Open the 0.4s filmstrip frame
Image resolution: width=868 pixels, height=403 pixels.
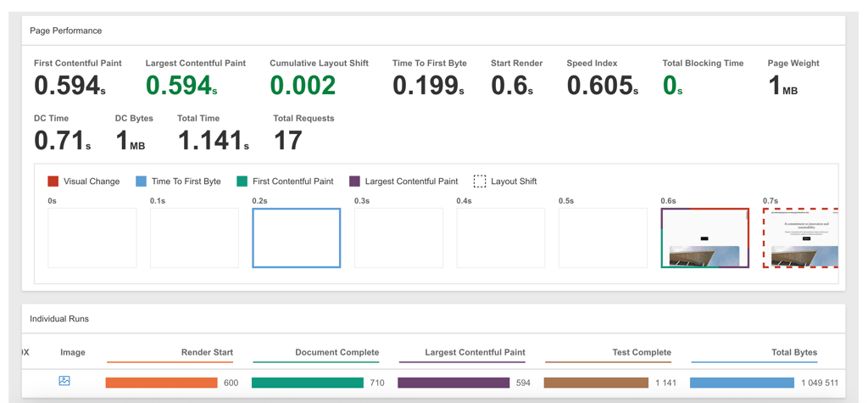pyautogui.click(x=500, y=238)
